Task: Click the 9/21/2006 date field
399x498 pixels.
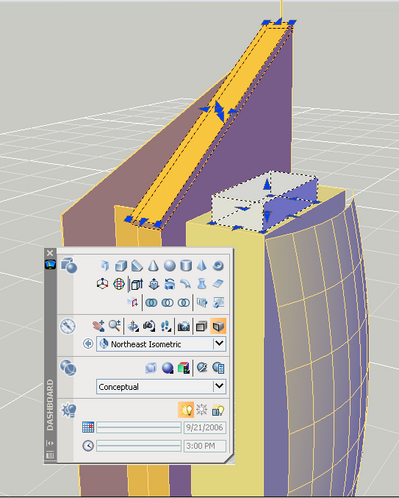Action: point(205,428)
